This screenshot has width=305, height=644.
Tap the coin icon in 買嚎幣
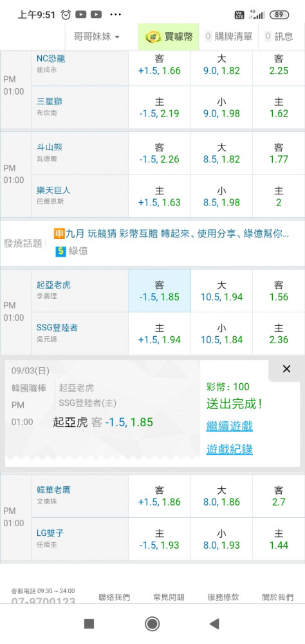click(x=152, y=37)
